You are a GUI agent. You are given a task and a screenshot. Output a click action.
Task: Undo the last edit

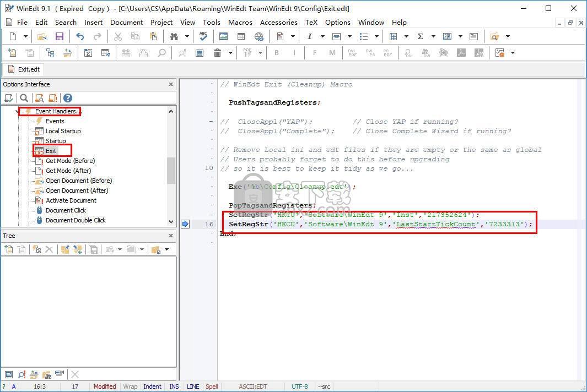click(80, 36)
